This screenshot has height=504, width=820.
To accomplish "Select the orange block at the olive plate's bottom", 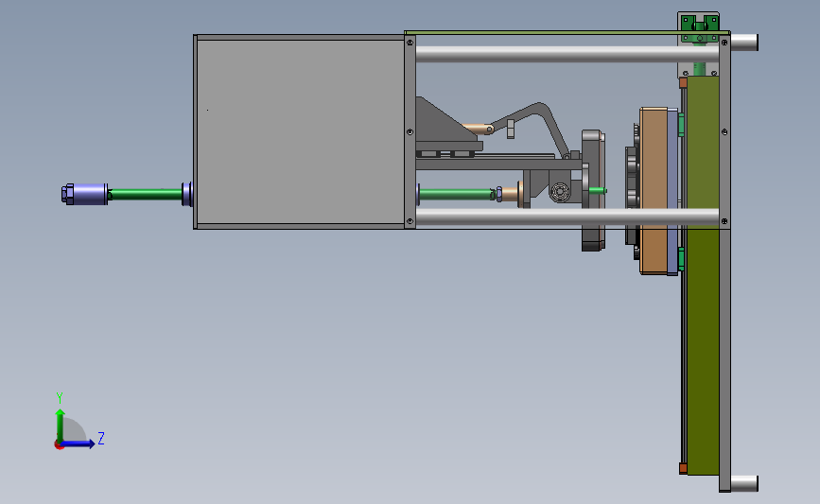I will (x=683, y=468).
